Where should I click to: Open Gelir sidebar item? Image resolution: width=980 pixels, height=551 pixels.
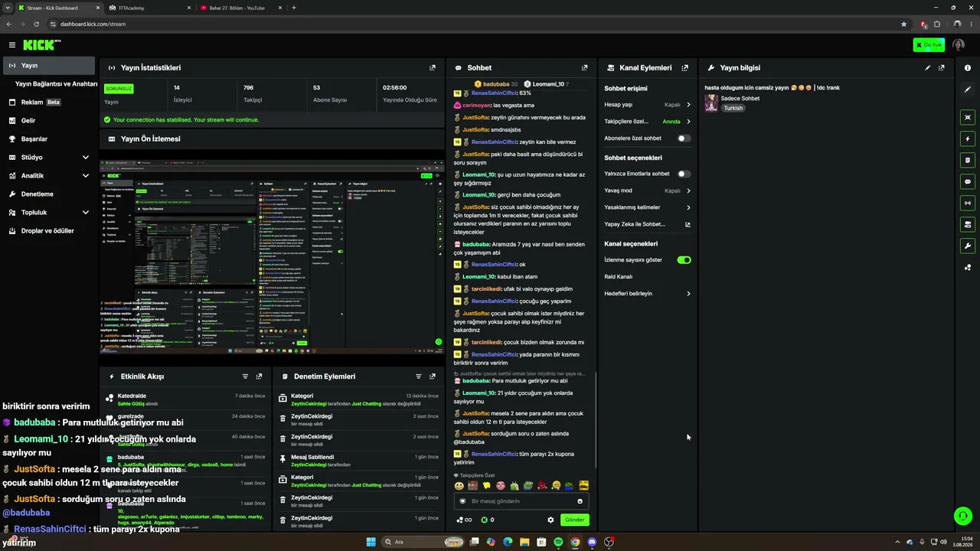tap(49, 120)
